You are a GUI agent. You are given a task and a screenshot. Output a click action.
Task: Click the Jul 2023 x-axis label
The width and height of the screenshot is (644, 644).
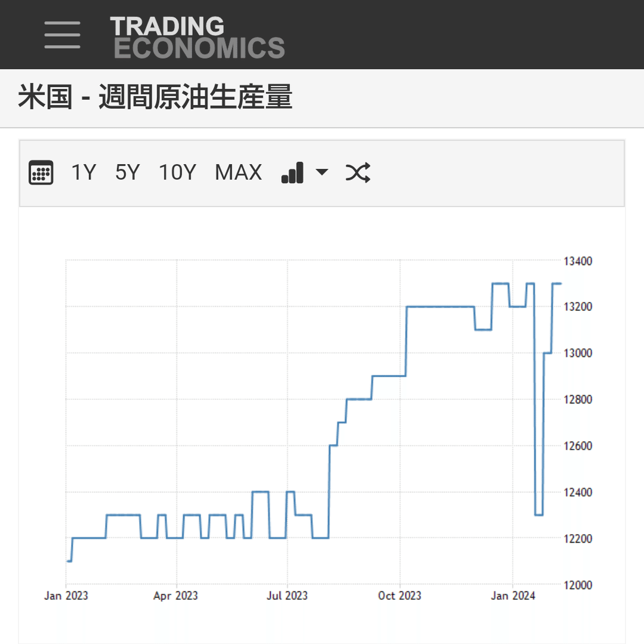tap(287, 596)
